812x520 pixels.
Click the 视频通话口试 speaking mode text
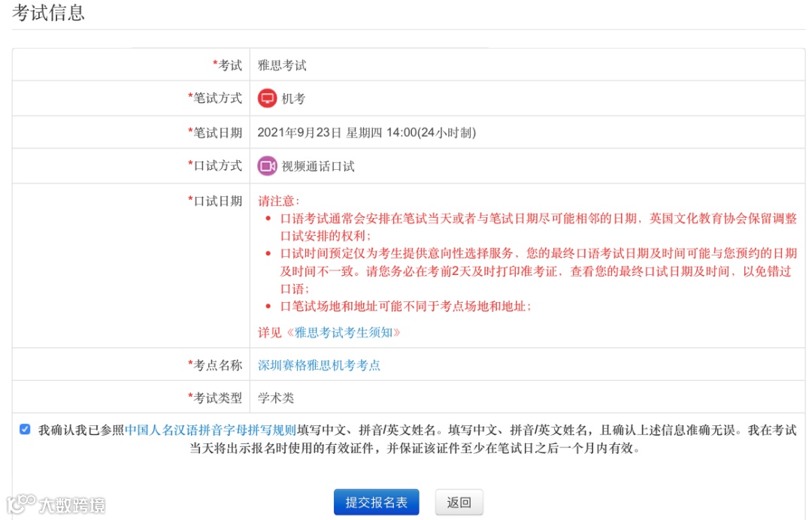click(318, 166)
